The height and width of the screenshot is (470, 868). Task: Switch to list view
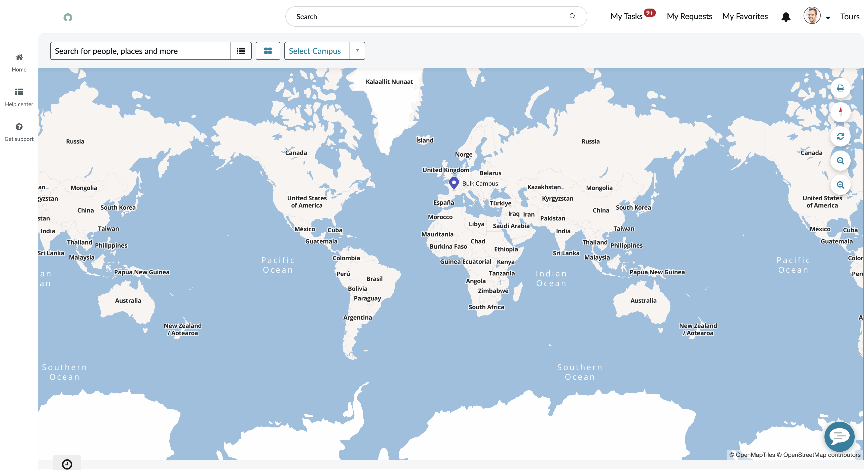point(241,51)
